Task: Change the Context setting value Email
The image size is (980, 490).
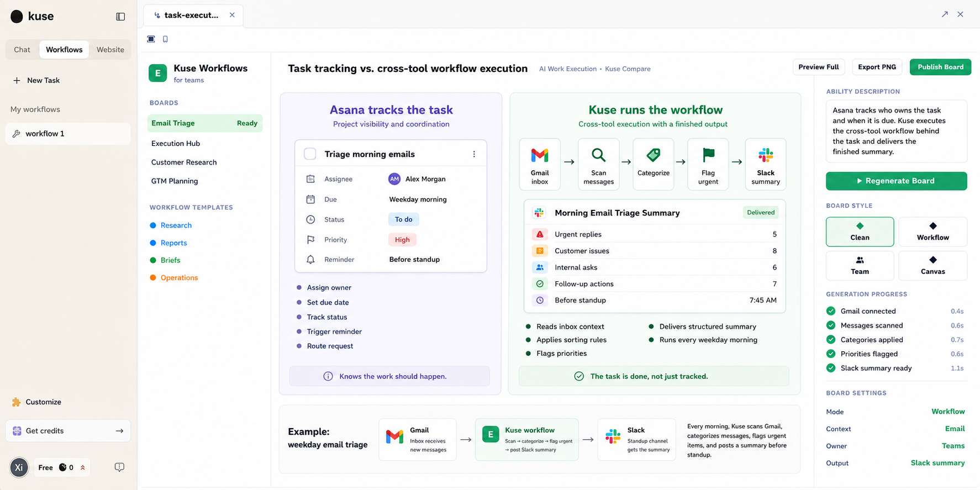Action: pyautogui.click(x=955, y=429)
